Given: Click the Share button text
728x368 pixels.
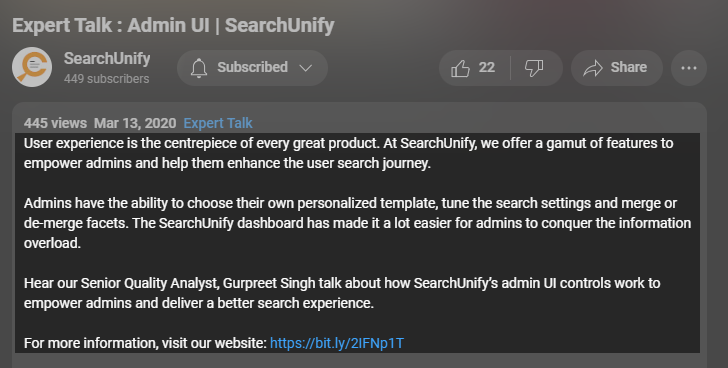Looking at the screenshot, I should (629, 67).
